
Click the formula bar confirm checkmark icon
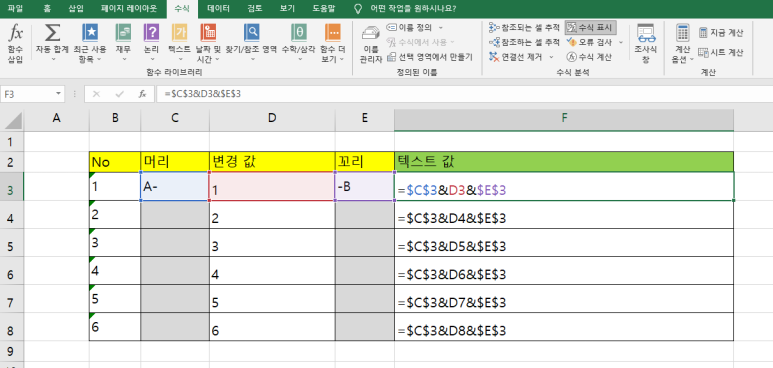pos(119,94)
